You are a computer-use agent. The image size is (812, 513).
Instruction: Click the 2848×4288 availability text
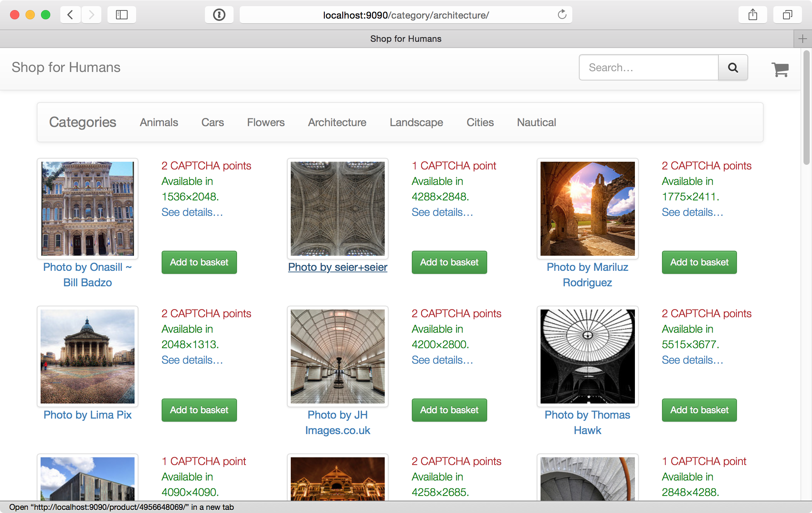(691, 484)
